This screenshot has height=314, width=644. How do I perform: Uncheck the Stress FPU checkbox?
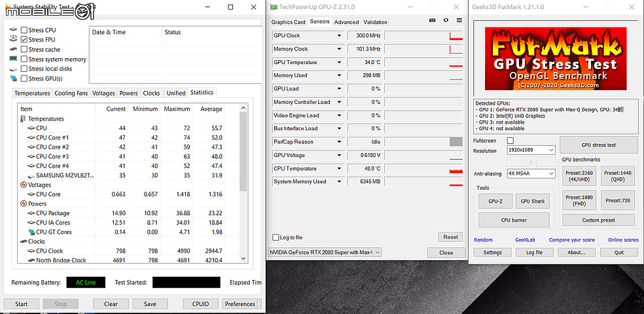24,39
